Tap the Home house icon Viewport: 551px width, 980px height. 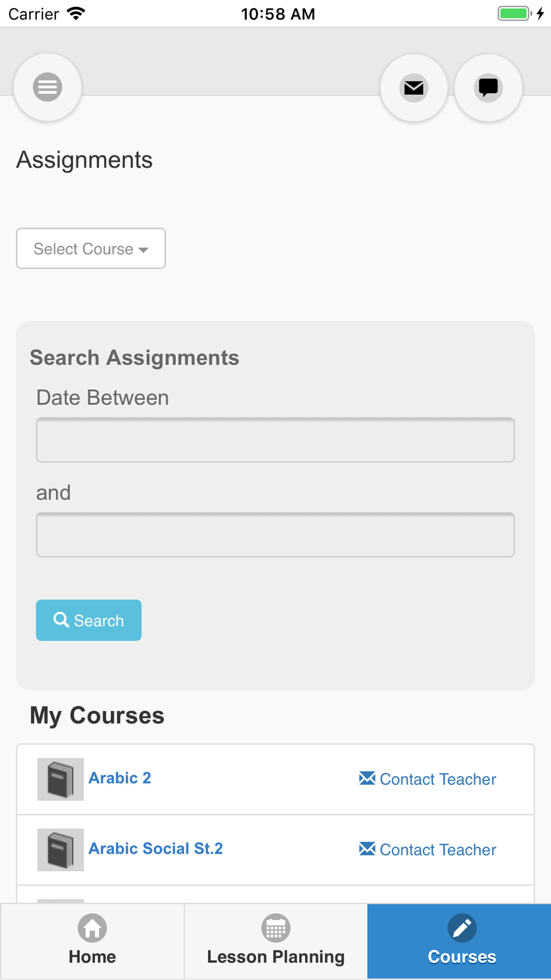coord(92,928)
